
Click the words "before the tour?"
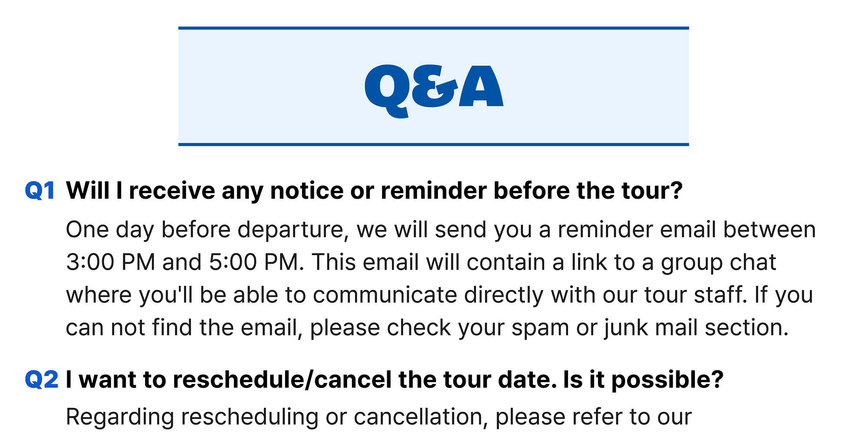pyautogui.click(x=588, y=190)
